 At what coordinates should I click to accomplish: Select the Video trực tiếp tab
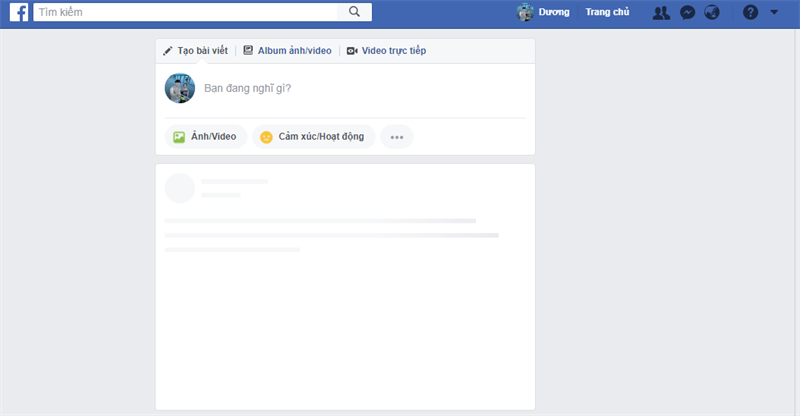[x=386, y=51]
